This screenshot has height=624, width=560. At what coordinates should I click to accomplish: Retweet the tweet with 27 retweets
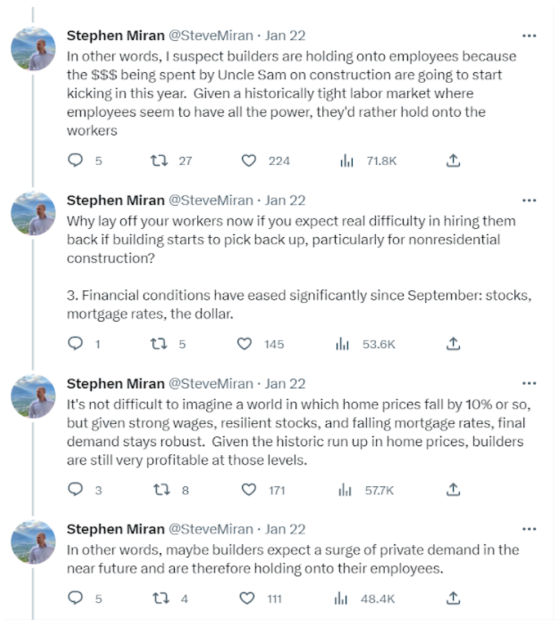(x=159, y=160)
